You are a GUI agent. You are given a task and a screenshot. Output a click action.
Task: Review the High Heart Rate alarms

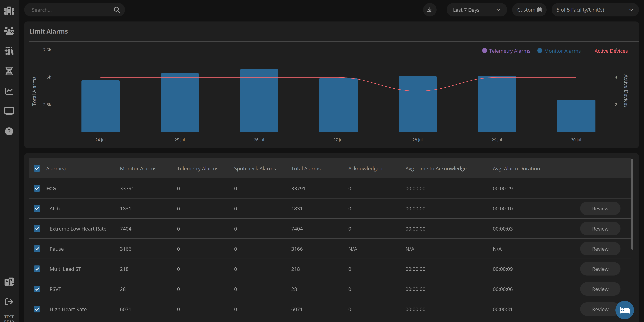(600, 309)
